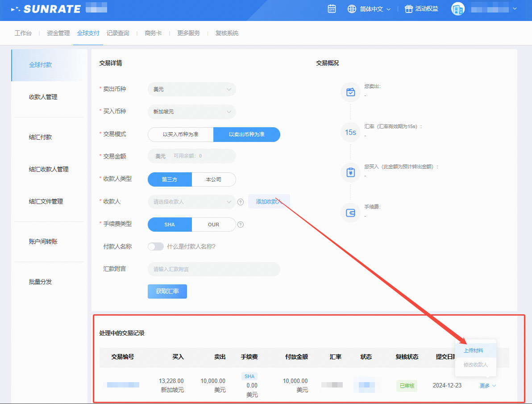Click the account avatar icon
The height and width of the screenshot is (404, 532).
pyautogui.click(x=458, y=9)
